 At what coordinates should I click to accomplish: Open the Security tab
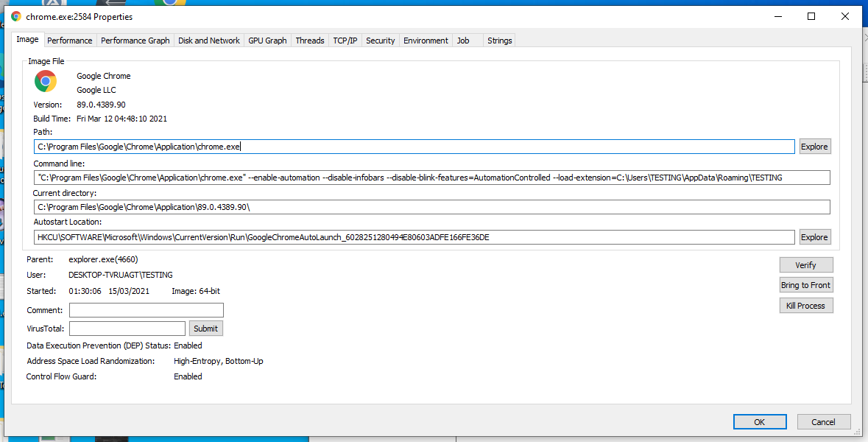point(381,41)
